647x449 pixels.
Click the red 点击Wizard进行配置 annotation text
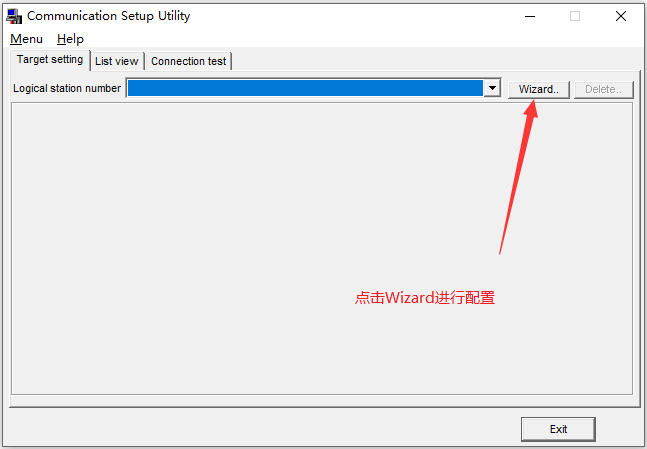425,298
